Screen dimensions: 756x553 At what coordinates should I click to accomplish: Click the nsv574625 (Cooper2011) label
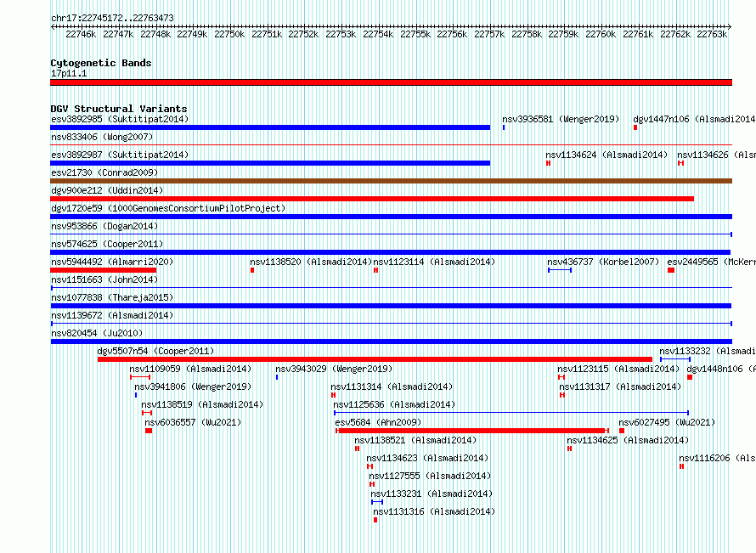coord(107,244)
